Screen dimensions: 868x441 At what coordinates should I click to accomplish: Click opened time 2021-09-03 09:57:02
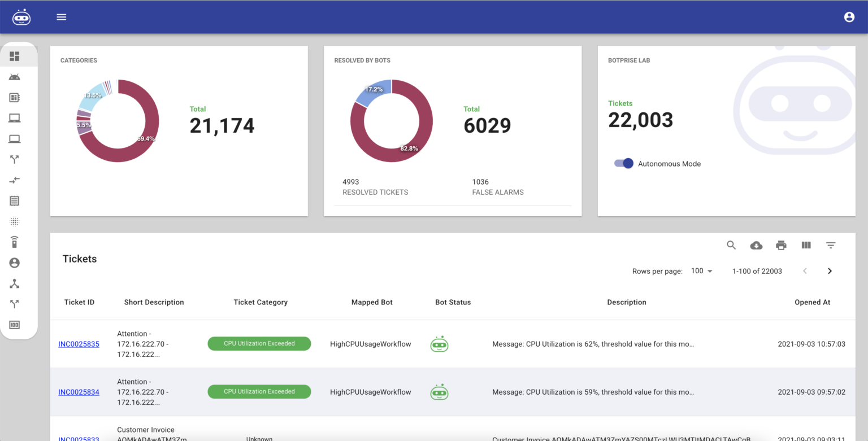pos(811,392)
